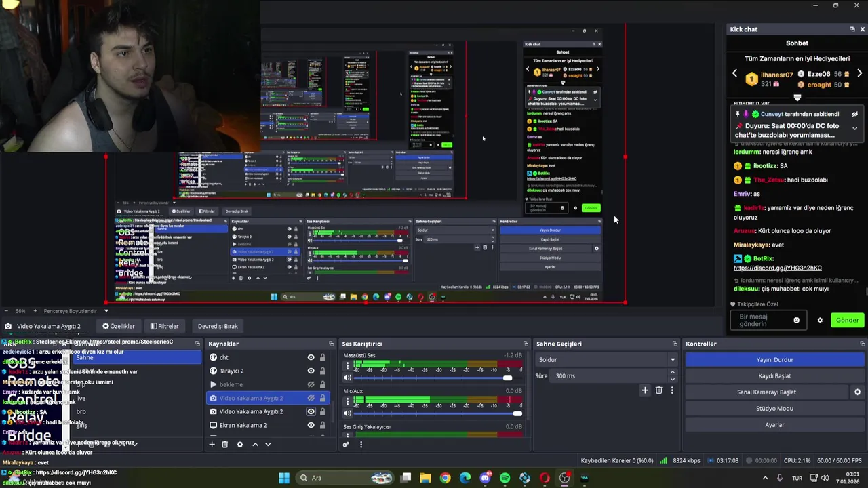Open Discord from the taskbar

pos(485,478)
